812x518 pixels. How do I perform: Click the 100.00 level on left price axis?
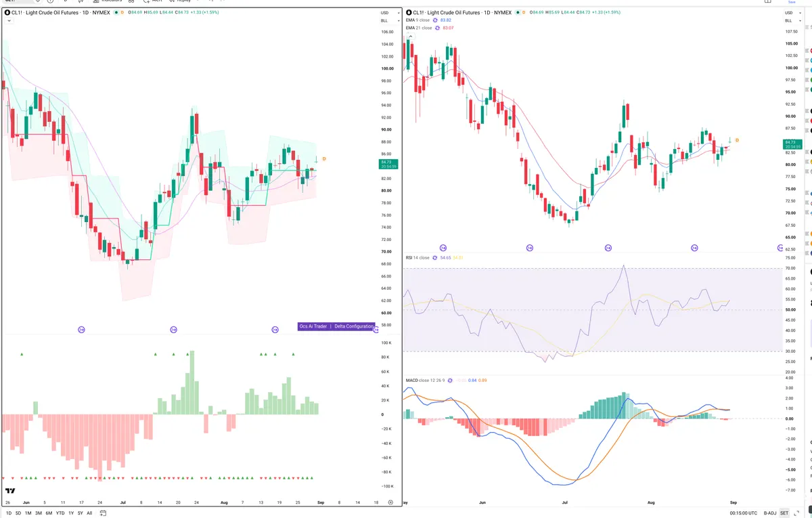pyautogui.click(x=387, y=68)
